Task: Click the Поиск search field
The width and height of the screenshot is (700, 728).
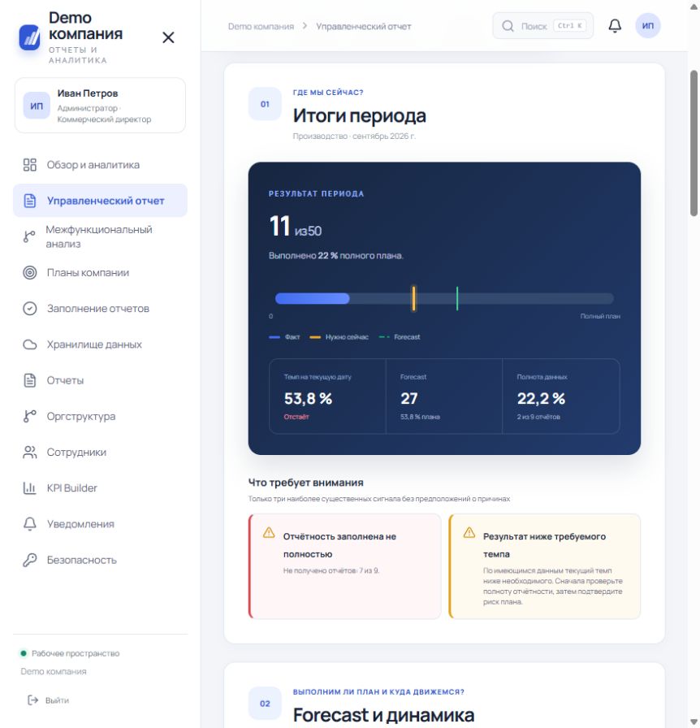Action: click(542, 26)
